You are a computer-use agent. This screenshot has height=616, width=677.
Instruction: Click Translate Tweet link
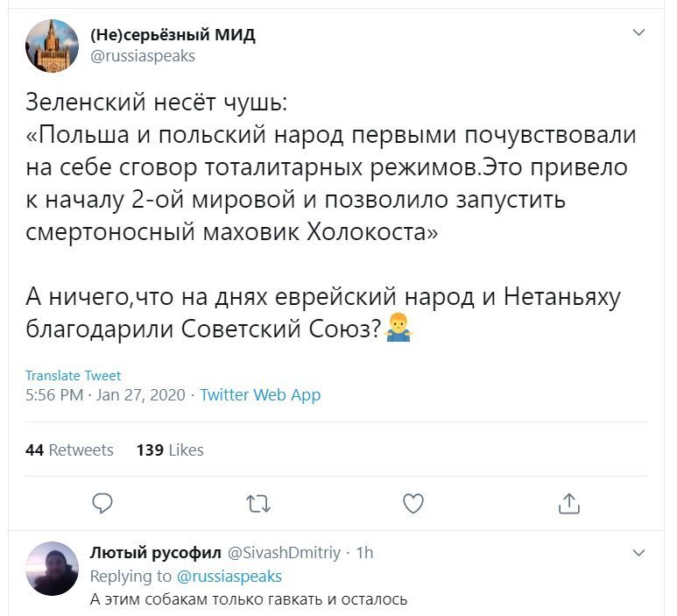(x=73, y=376)
